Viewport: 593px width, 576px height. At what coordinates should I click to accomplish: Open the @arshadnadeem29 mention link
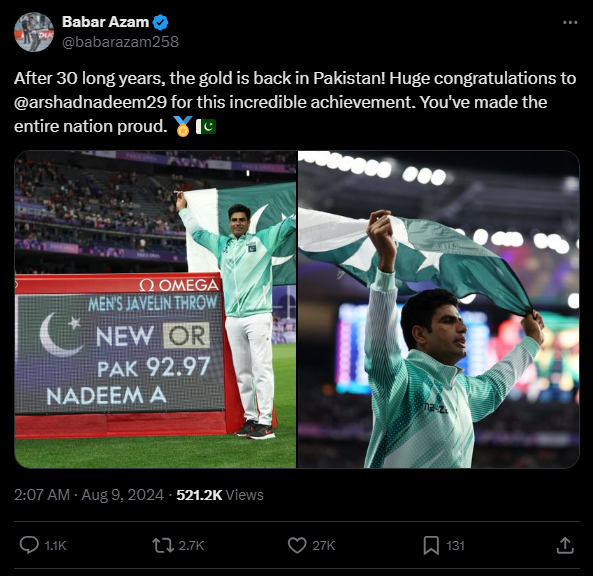(90, 102)
